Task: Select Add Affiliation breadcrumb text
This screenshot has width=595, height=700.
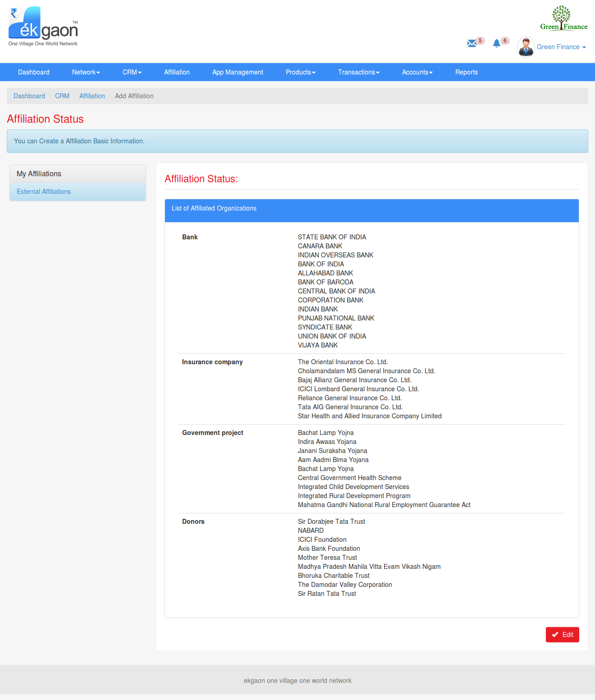Action: click(134, 96)
